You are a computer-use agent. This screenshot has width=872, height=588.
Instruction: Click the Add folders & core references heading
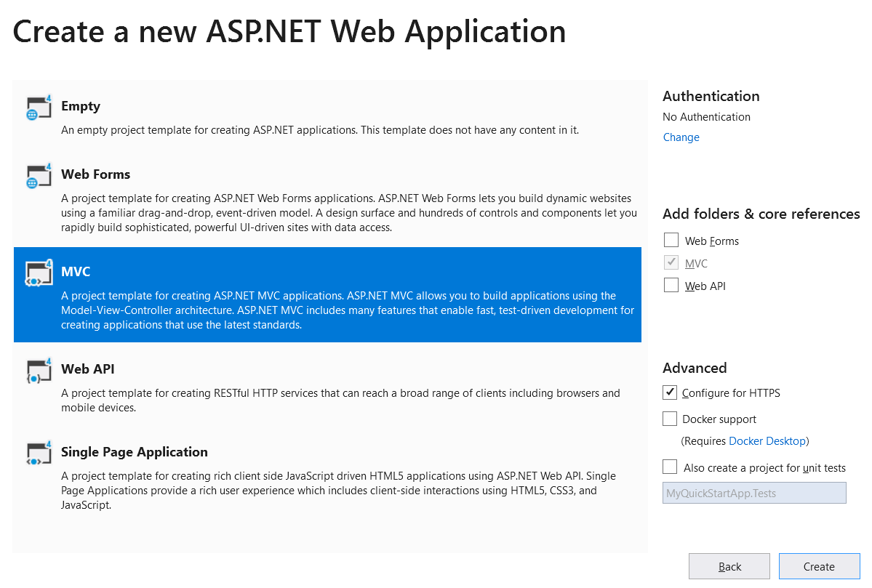tap(761, 214)
